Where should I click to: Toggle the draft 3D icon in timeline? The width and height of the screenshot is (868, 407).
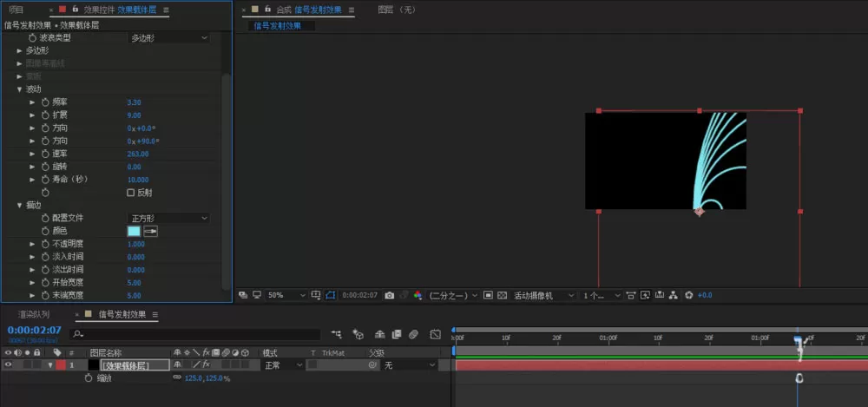[358, 334]
